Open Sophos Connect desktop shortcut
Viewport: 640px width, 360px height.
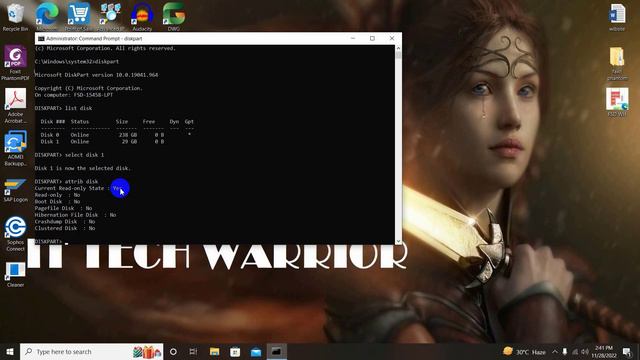(x=16, y=233)
